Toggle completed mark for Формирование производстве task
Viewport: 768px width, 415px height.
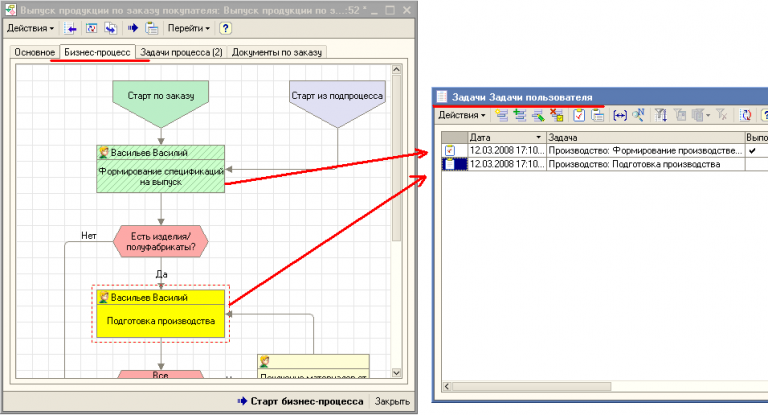click(449, 150)
